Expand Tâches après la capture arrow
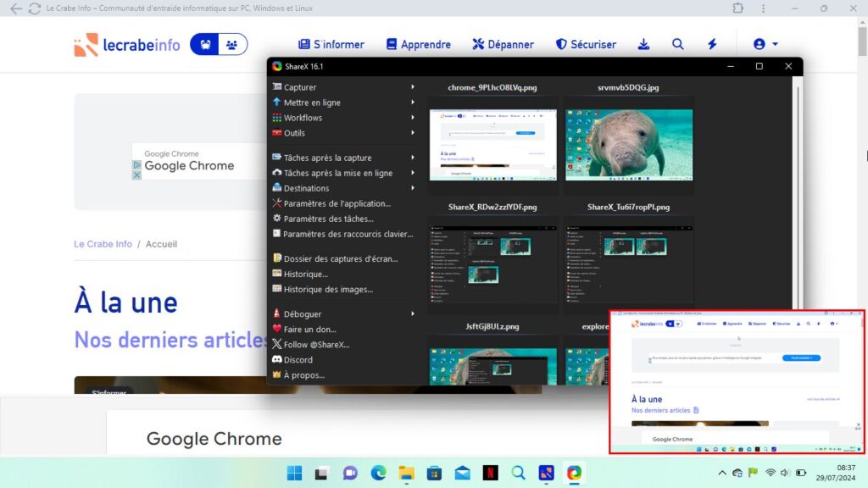The width and height of the screenshot is (868, 488). [x=413, y=158]
